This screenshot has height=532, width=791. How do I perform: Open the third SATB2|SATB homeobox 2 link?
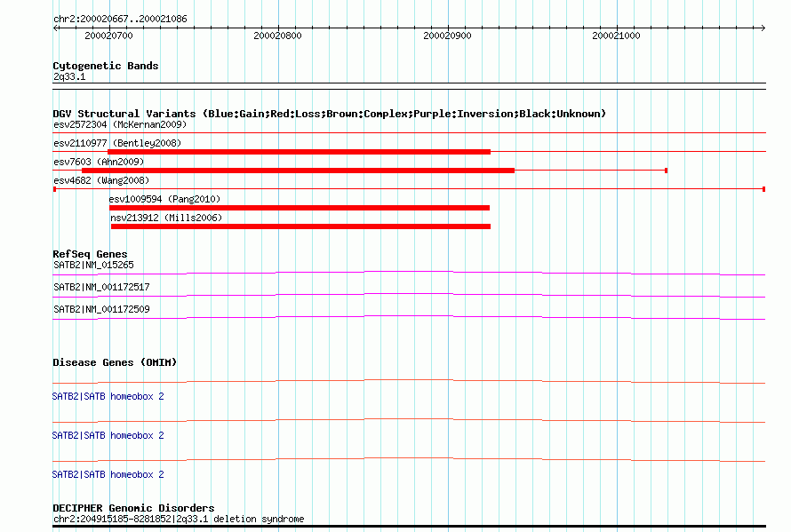click(108, 475)
